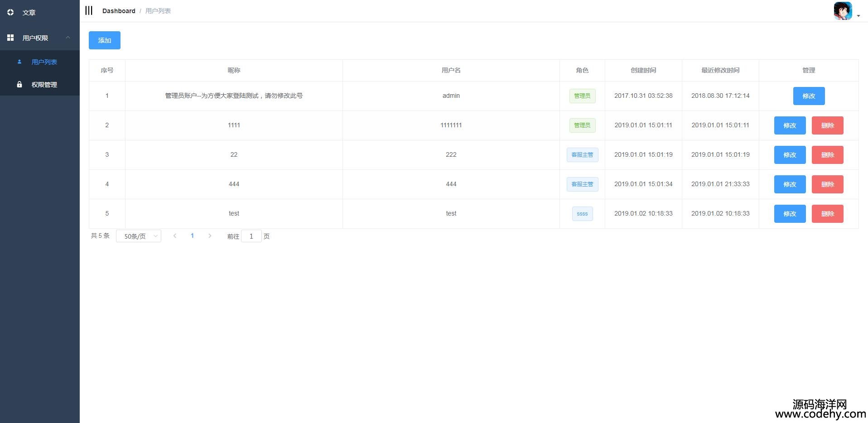This screenshot has height=423, width=868.
Task: Focus the 前往 page jump input field
Action: [x=251, y=236]
